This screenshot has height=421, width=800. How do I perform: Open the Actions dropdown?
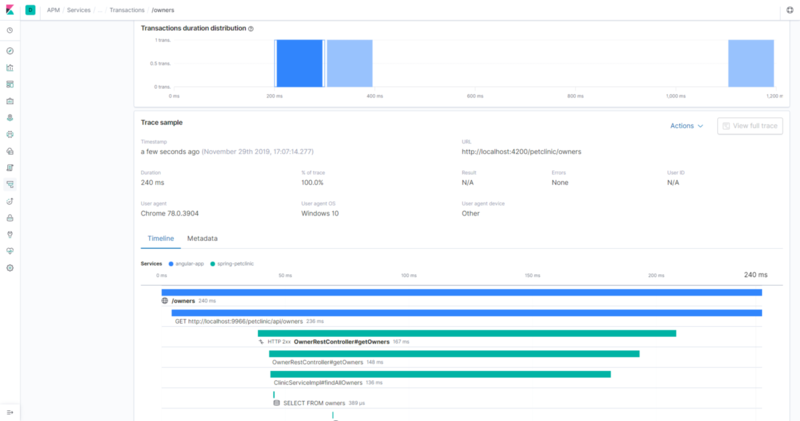pyautogui.click(x=686, y=126)
